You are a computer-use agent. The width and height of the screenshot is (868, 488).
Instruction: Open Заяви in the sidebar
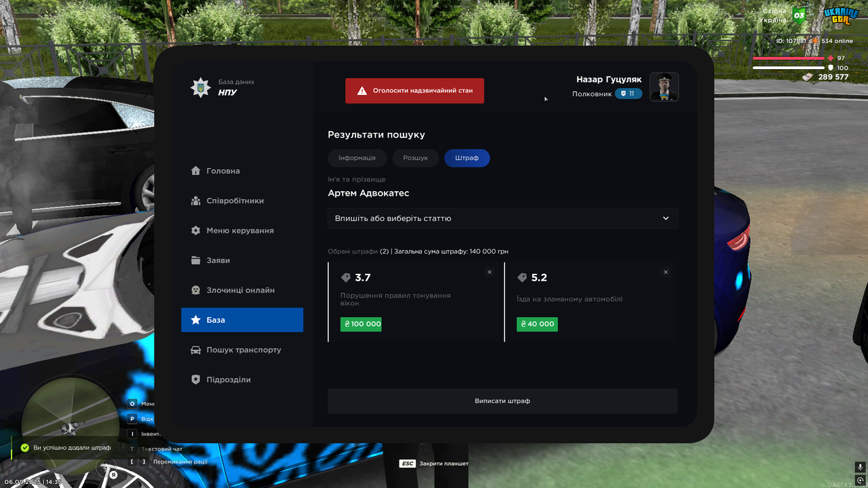coord(242,260)
